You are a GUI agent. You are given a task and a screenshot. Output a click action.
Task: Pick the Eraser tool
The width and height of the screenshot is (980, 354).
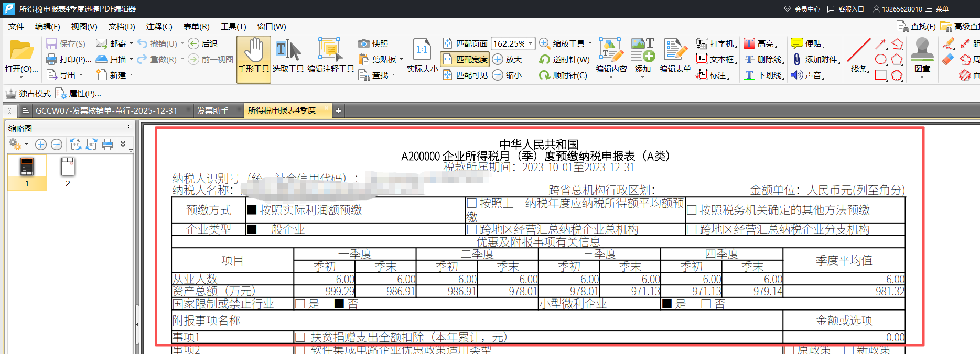(x=948, y=59)
